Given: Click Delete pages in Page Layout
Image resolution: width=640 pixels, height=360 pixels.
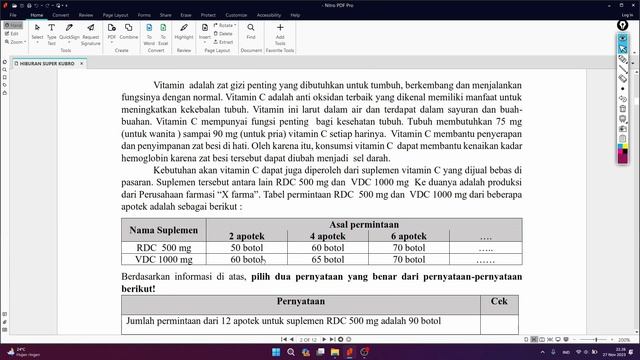Looking at the screenshot, I should click(223, 33).
